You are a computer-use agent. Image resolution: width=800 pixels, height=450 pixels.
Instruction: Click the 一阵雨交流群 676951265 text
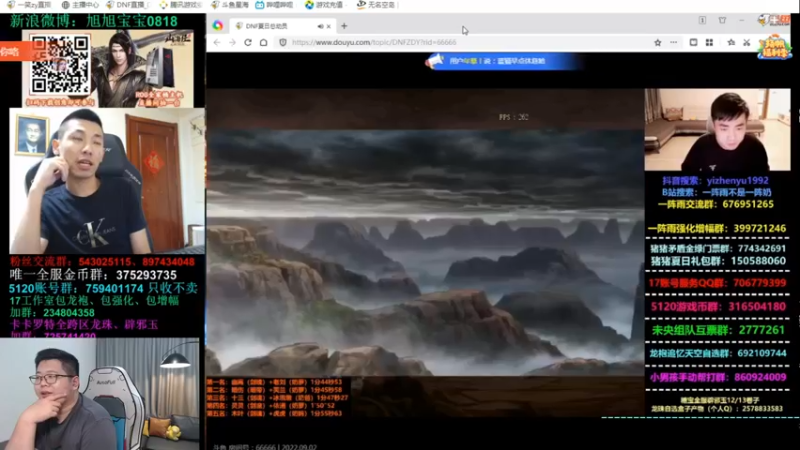click(716, 204)
